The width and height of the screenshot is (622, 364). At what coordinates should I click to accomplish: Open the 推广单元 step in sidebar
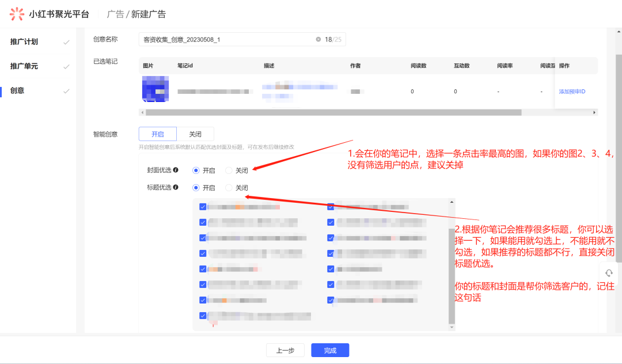(x=24, y=66)
